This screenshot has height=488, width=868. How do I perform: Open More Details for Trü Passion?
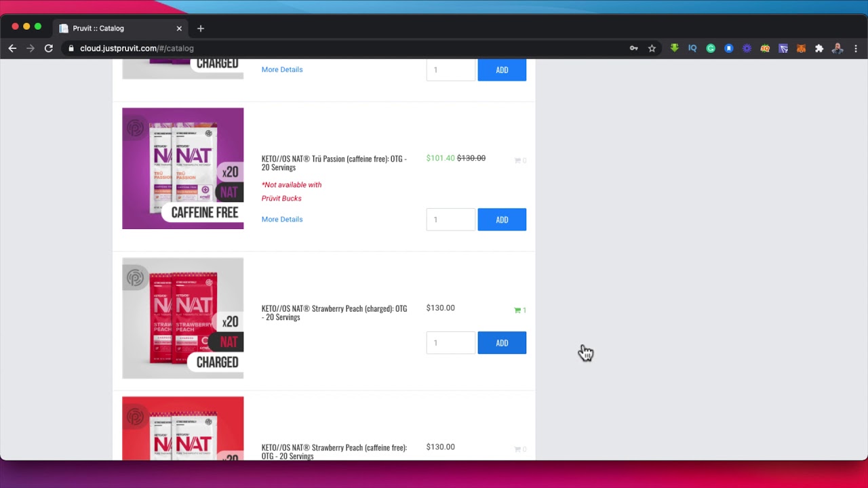pyautogui.click(x=282, y=219)
